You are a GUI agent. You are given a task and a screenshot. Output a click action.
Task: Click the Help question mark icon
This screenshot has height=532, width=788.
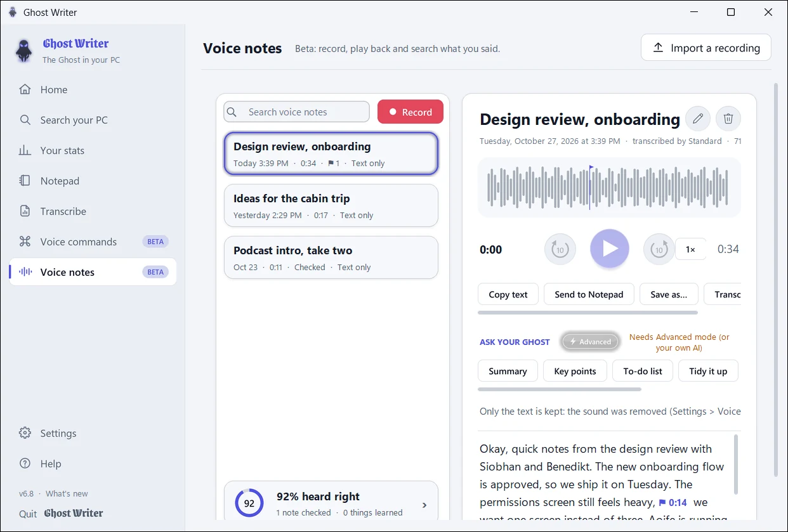point(25,464)
